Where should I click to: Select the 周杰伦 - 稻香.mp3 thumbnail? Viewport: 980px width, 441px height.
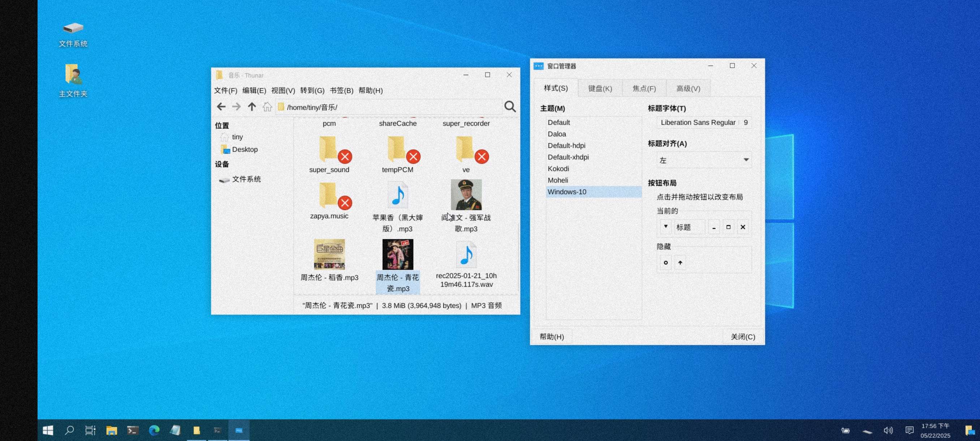point(329,254)
